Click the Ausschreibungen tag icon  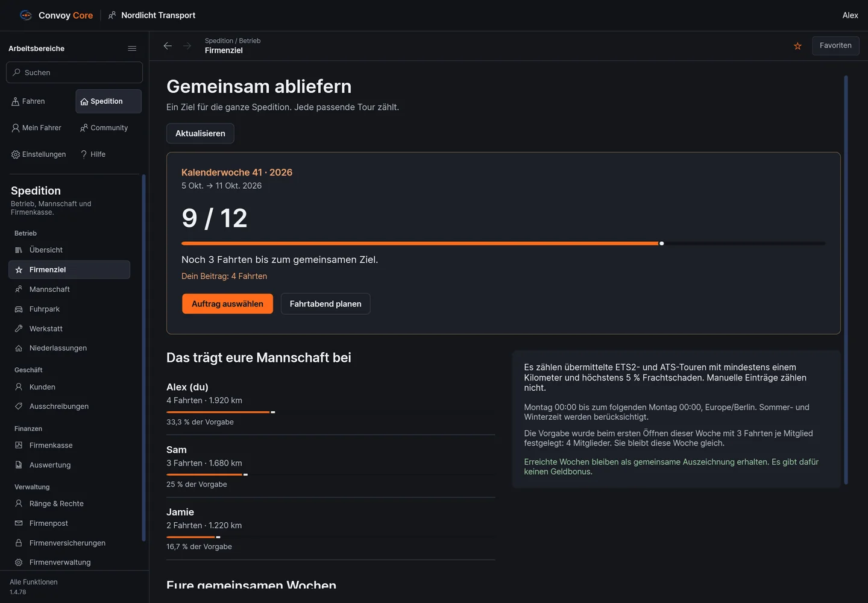19,406
